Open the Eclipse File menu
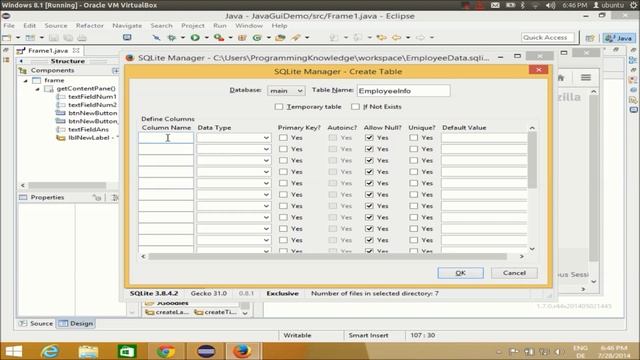640x360 pixels. tap(9, 25)
